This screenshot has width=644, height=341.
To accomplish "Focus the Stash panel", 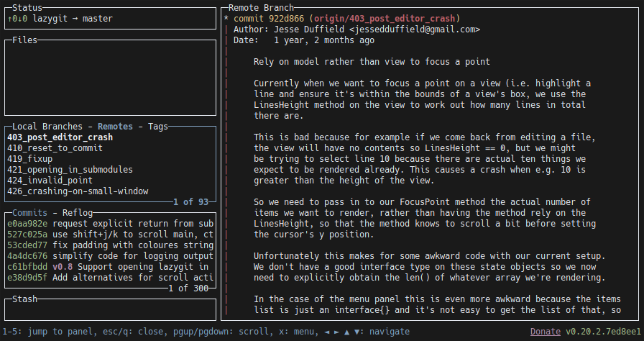I will [x=110, y=309].
